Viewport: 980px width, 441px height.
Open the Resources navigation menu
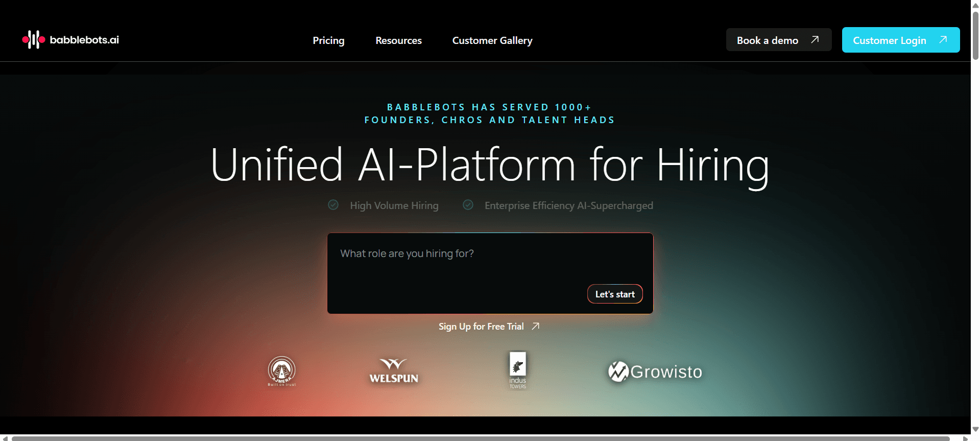click(x=398, y=40)
